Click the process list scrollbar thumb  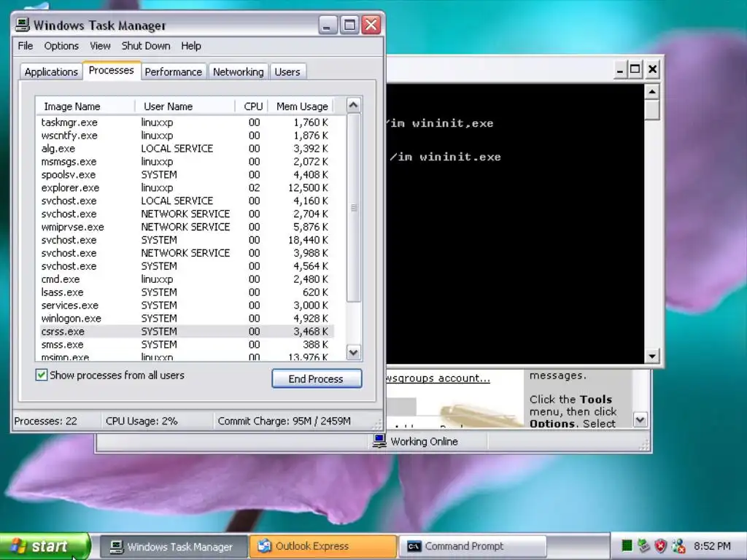[354, 208]
